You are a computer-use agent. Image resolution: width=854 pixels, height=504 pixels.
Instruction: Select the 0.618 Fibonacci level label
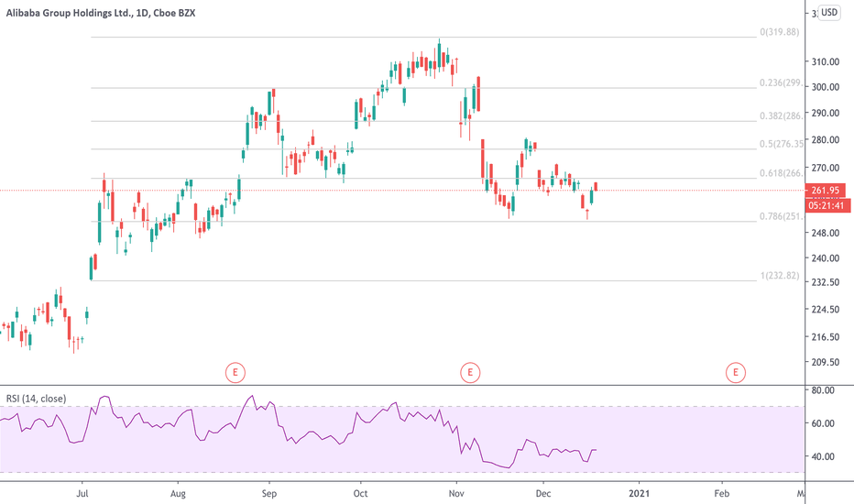(781, 173)
